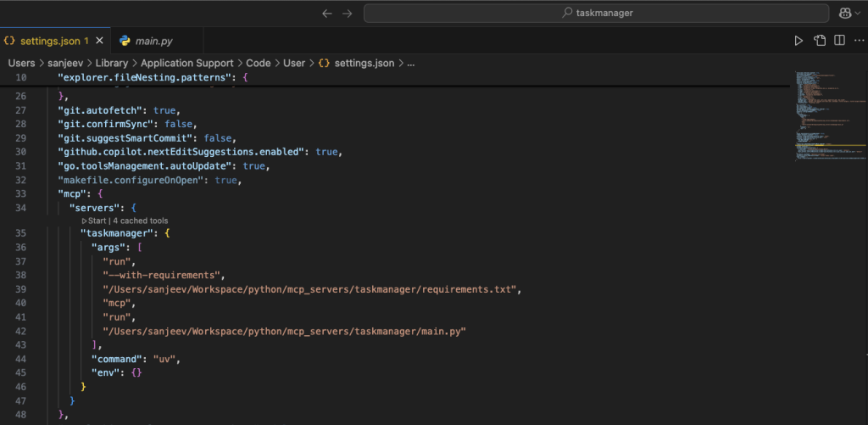Click the braces icon in the breadcrumb

(324, 63)
